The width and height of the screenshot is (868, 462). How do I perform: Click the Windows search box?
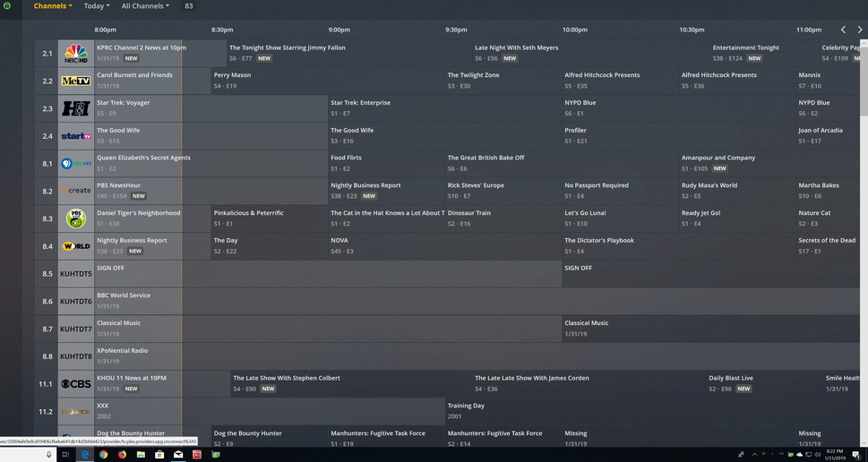point(28,455)
